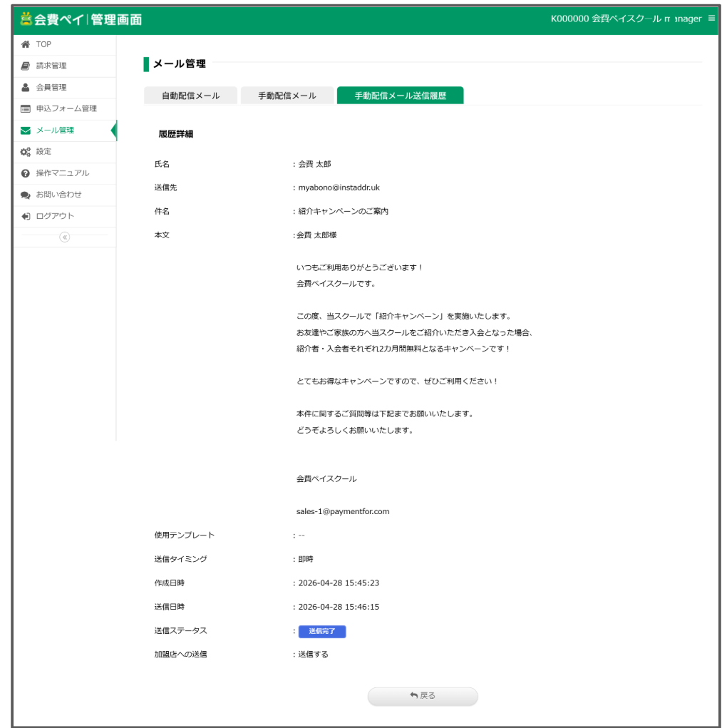Click the 使用テンプレート label
Image resolution: width=722 pixels, height=728 pixels.
[185, 535]
